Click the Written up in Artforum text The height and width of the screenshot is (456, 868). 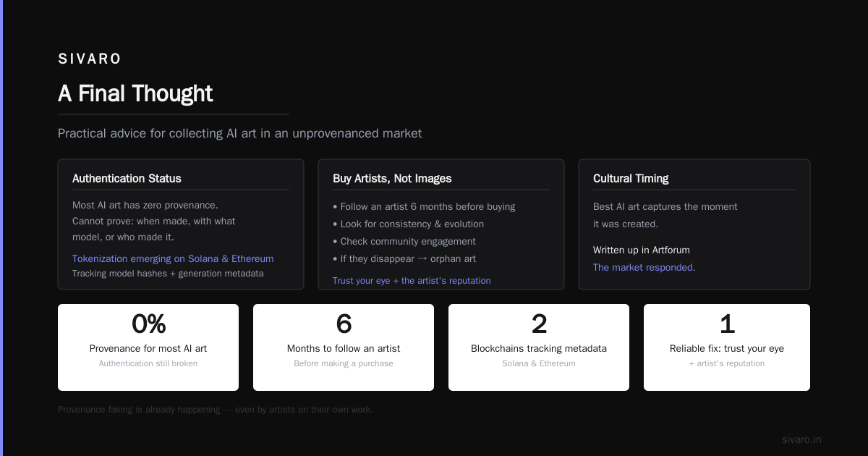tap(642, 250)
